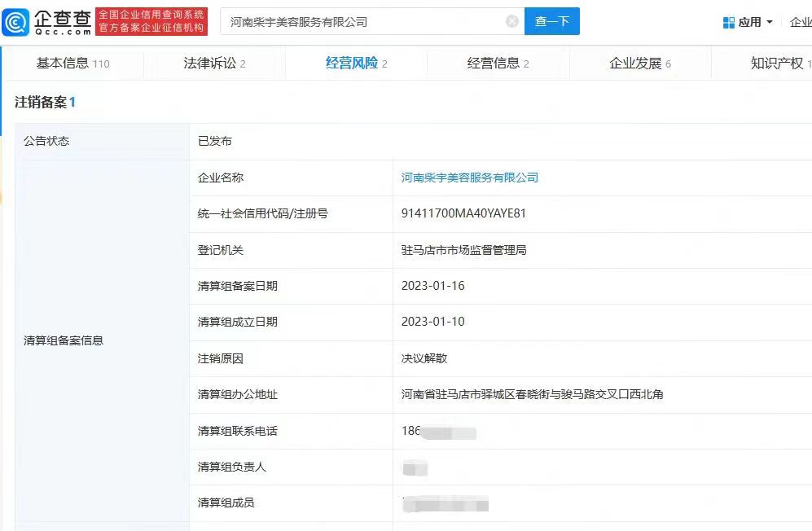Click the 清算组成员 label

[226, 502]
